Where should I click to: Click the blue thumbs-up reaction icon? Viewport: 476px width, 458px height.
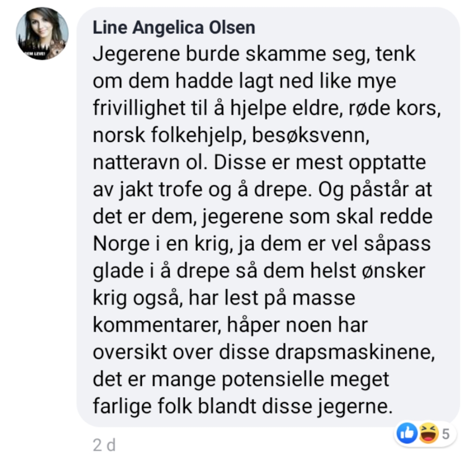407,433
